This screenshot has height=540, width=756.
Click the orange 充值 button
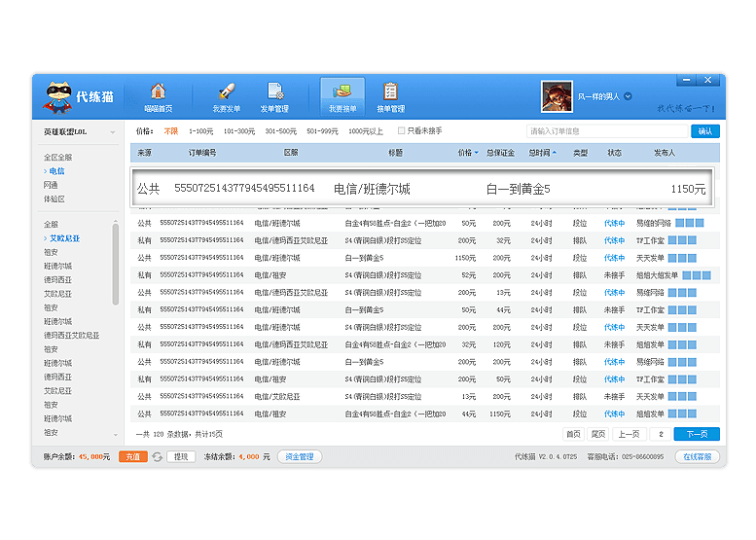(x=133, y=456)
